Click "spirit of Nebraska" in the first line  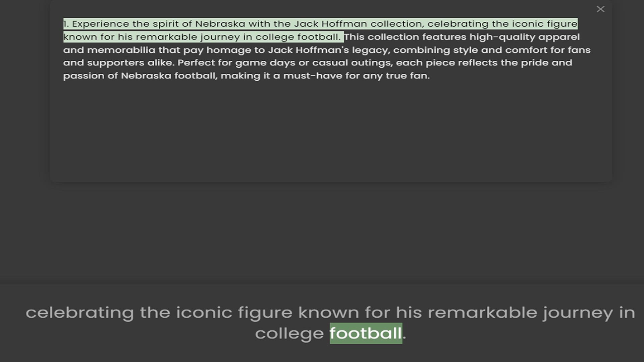pyautogui.click(x=199, y=24)
